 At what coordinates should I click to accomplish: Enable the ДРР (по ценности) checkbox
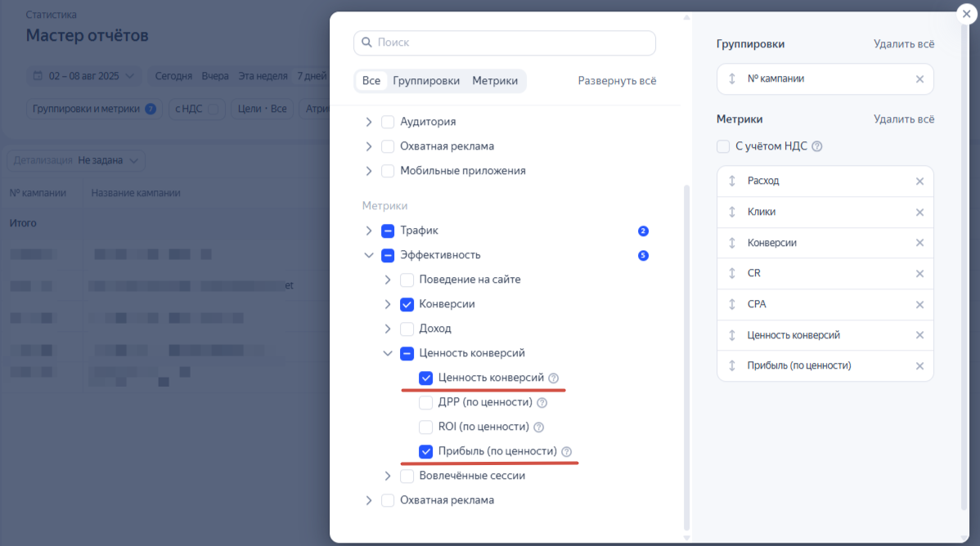425,401
